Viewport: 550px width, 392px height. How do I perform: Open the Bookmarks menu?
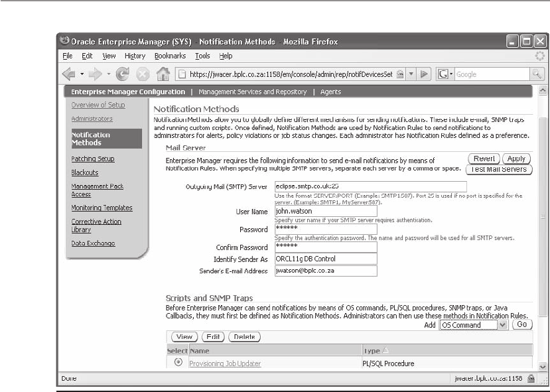pyautogui.click(x=170, y=56)
